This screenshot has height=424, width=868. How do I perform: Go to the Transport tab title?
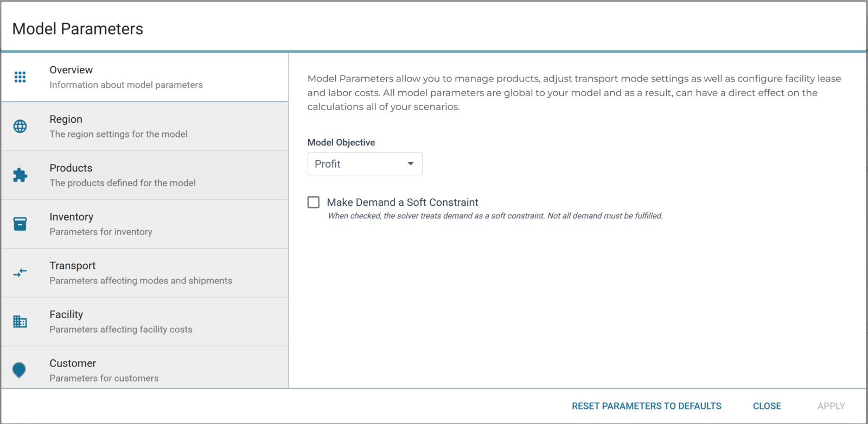[72, 266]
